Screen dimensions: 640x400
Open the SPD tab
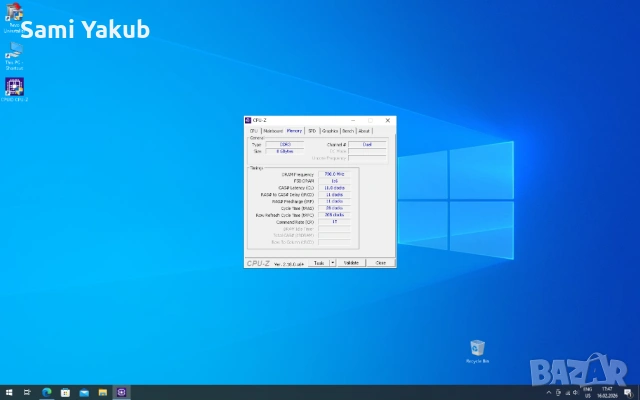click(x=312, y=131)
